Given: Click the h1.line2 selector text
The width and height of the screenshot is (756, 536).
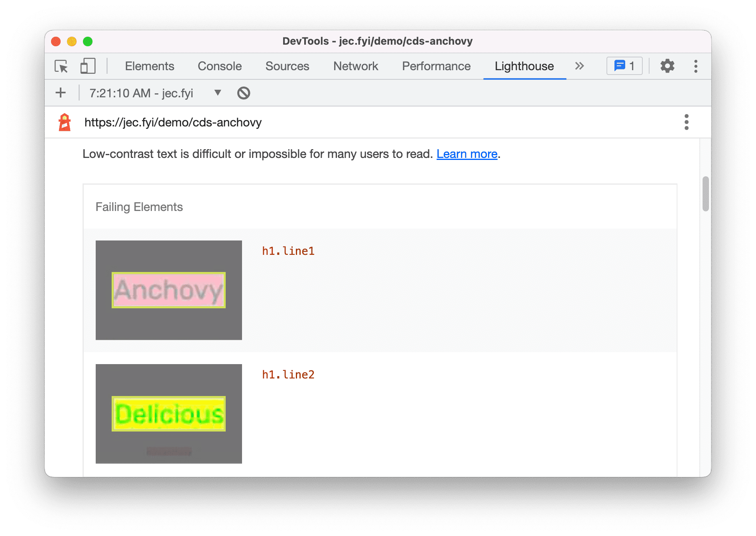Looking at the screenshot, I should coord(288,374).
